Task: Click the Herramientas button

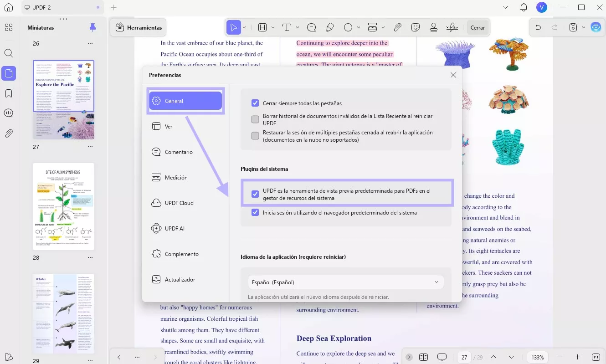Action: [139, 28]
